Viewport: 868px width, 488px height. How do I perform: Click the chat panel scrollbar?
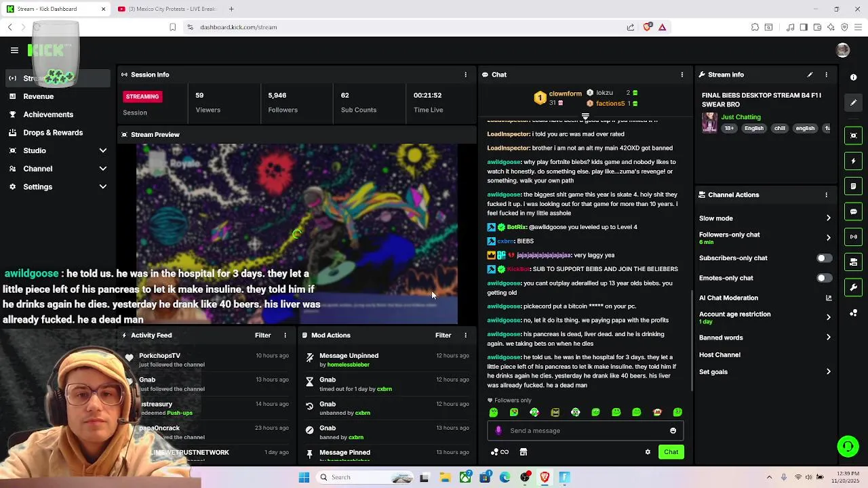point(692,340)
